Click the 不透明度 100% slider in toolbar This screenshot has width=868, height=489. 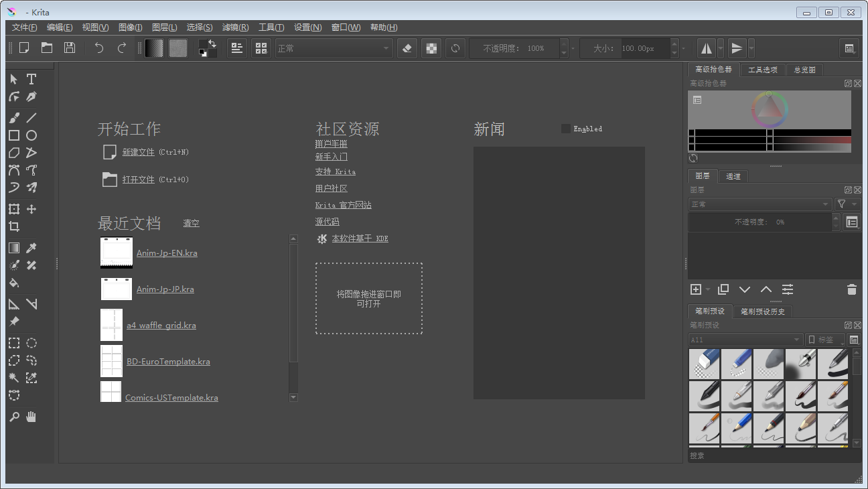[x=514, y=48]
